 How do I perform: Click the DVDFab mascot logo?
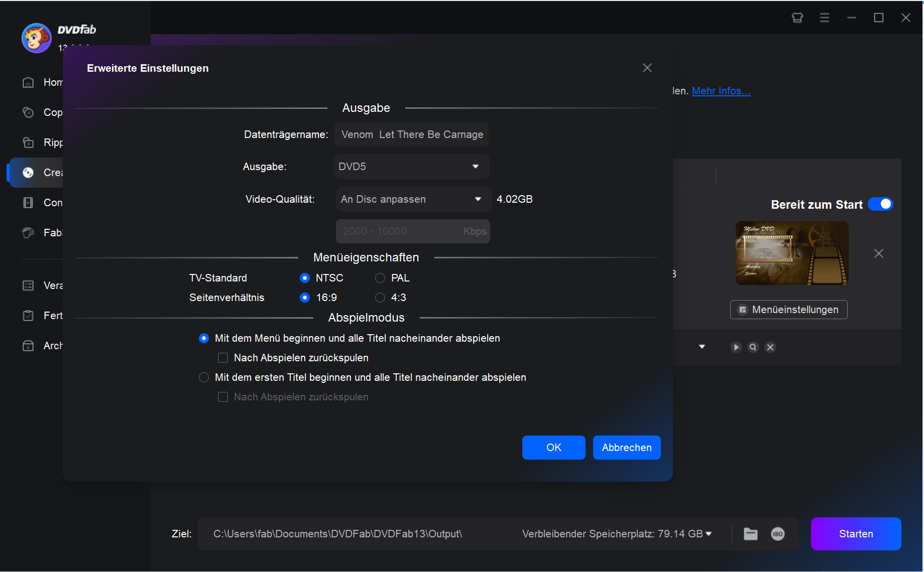point(36,38)
